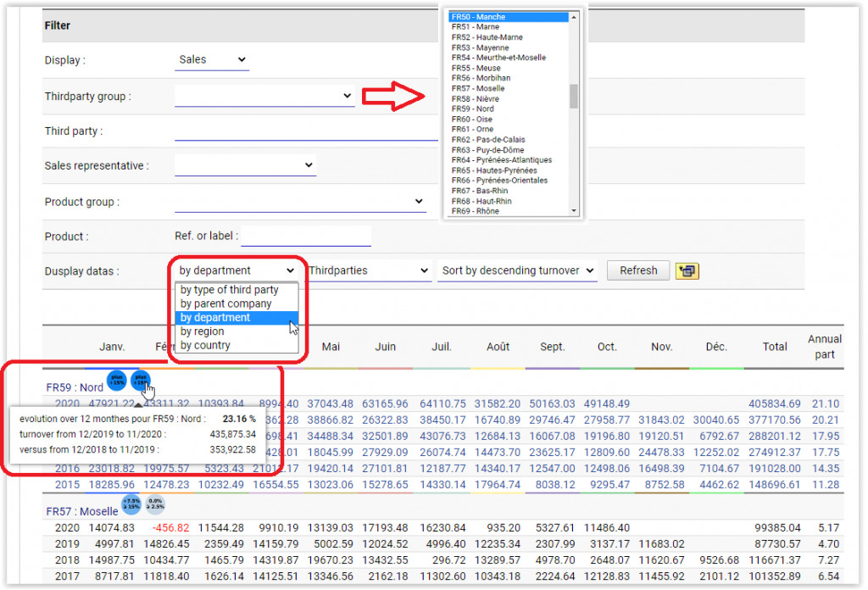Click first blue badge next to FR59 : Nord

coord(116,379)
